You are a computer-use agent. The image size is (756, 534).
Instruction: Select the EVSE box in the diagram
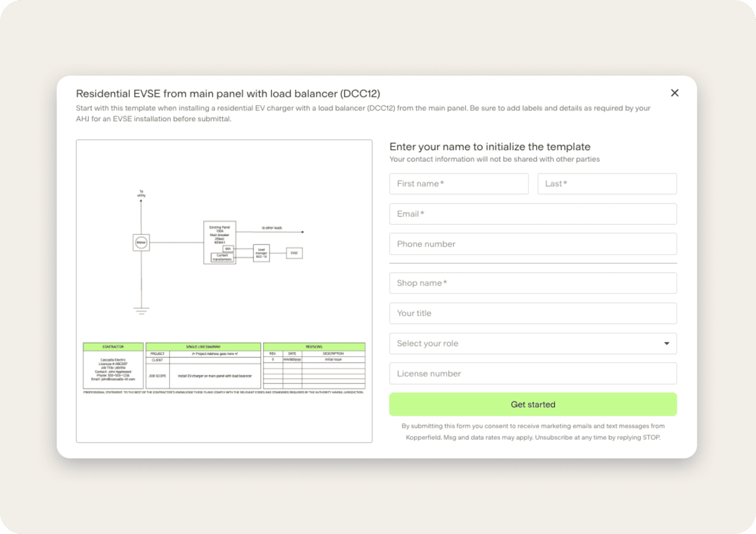tap(295, 253)
